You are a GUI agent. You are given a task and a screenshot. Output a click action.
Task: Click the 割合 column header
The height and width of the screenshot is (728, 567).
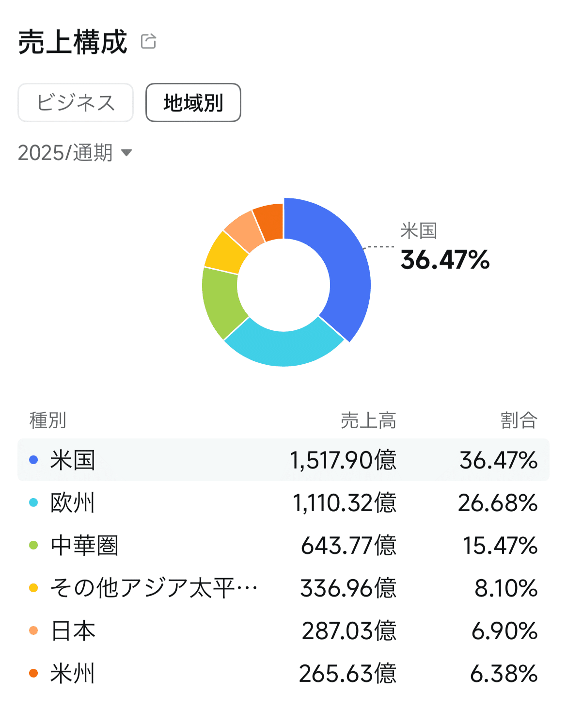point(519,420)
